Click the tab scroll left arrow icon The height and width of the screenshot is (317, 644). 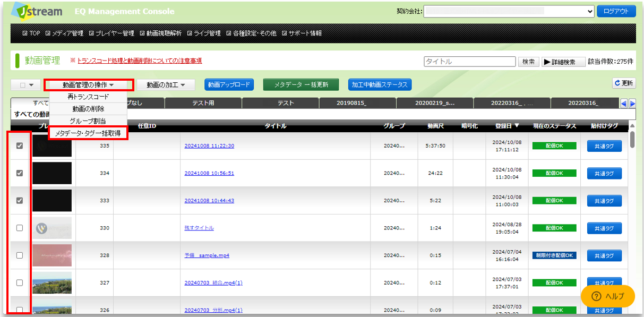[x=624, y=103]
